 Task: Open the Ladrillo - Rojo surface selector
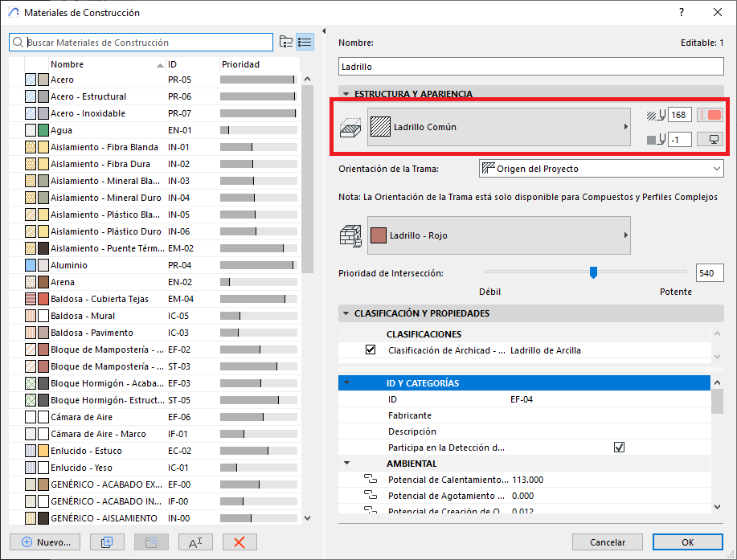pos(498,235)
